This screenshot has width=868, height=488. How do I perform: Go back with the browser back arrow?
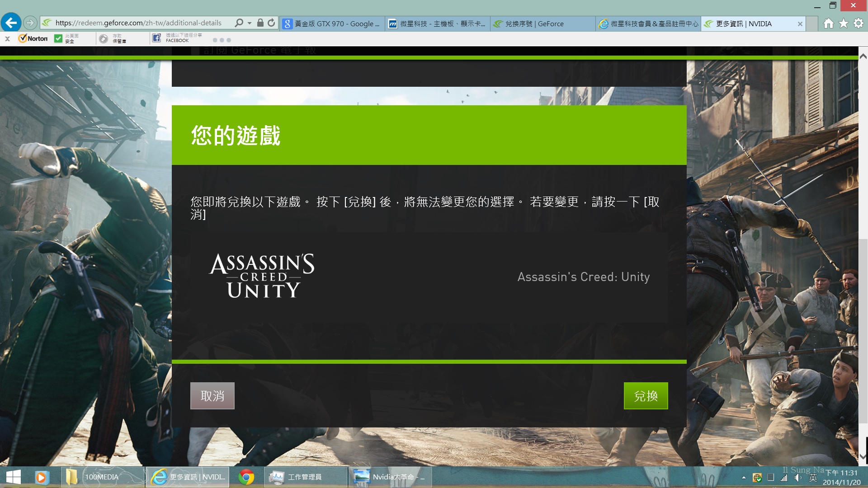(x=11, y=23)
